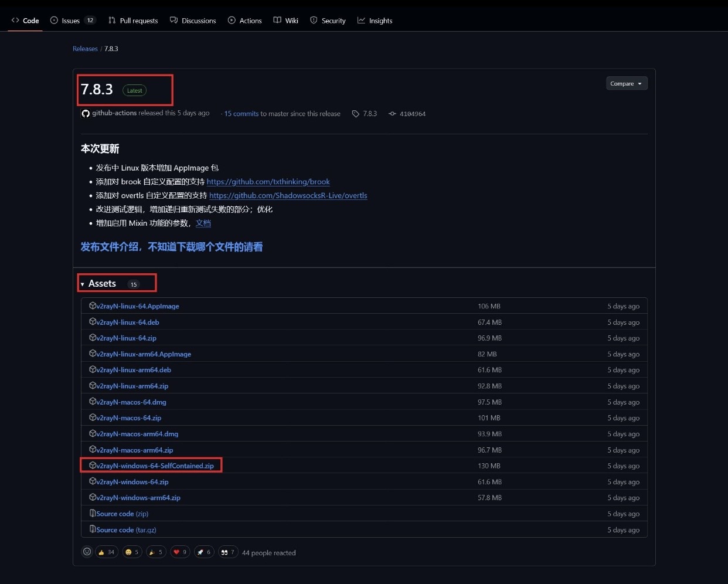
Task: Toggle the hooray party reaction
Action: pyautogui.click(x=156, y=552)
